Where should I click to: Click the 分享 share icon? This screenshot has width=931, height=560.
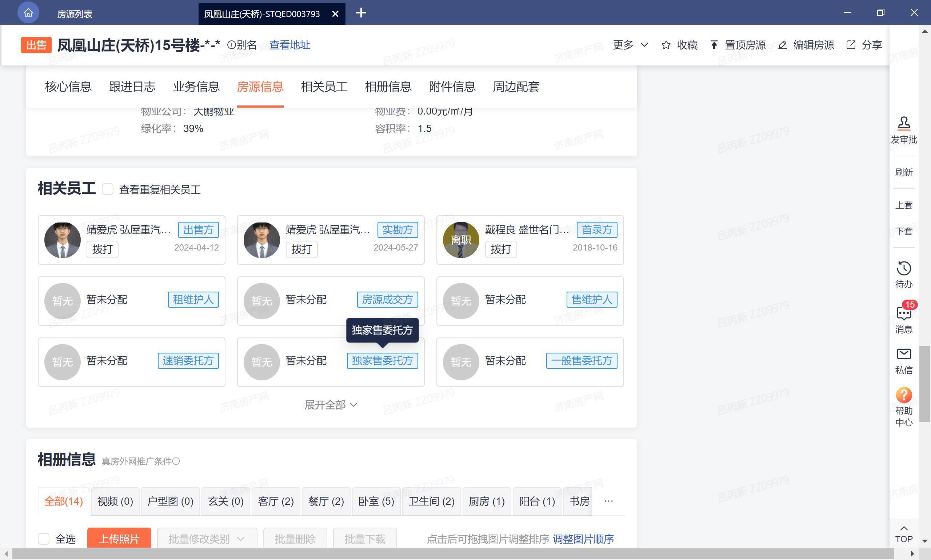[x=851, y=45]
